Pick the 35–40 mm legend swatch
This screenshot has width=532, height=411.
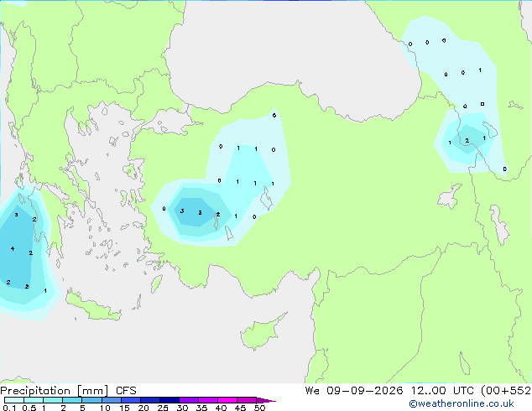pyautogui.click(x=207, y=400)
